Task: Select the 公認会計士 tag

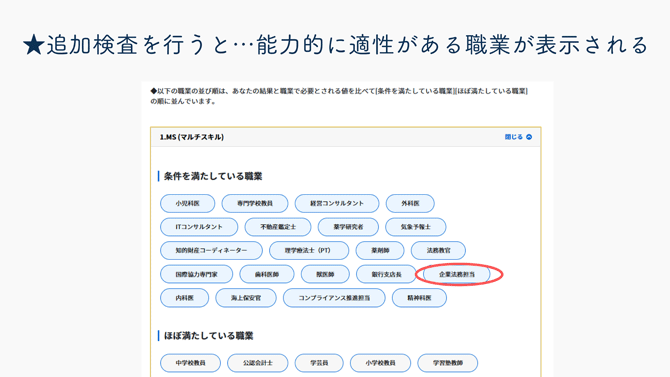Action: pos(258,363)
